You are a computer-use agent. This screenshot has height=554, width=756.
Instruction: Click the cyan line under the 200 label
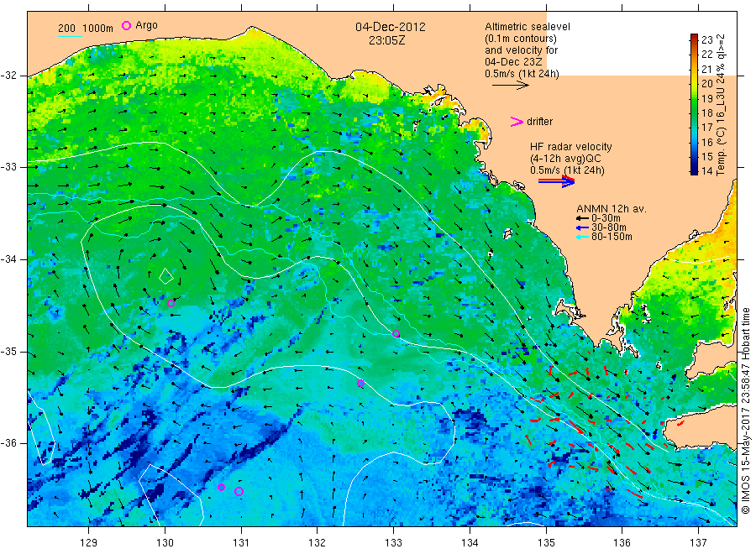pos(70,35)
